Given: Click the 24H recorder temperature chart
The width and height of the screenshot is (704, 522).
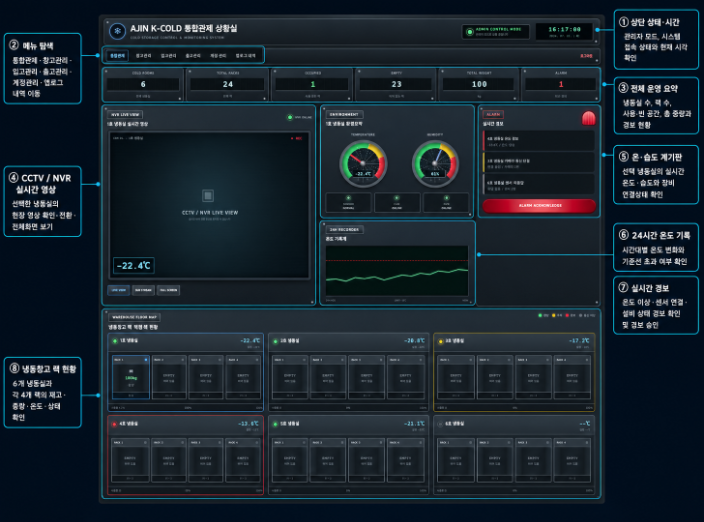Looking at the screenshot, I should pyautogui.click(x=397, y=271).
